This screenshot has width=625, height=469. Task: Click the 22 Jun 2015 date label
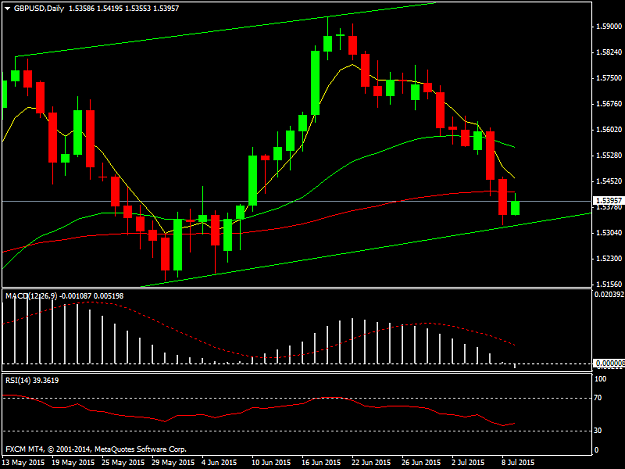(371, 462)
